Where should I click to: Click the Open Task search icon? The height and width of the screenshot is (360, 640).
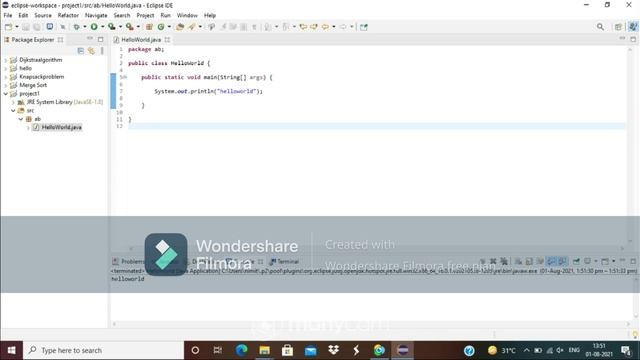191,27
